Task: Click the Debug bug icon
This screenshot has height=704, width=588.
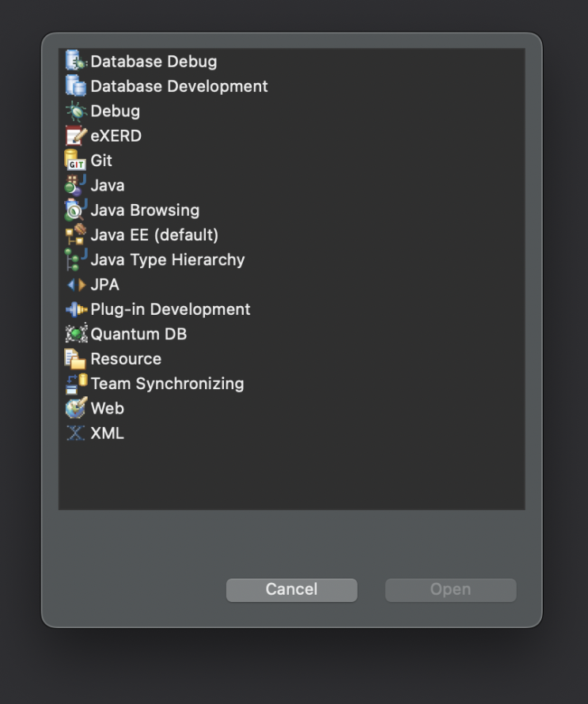Action: (75, 111)
